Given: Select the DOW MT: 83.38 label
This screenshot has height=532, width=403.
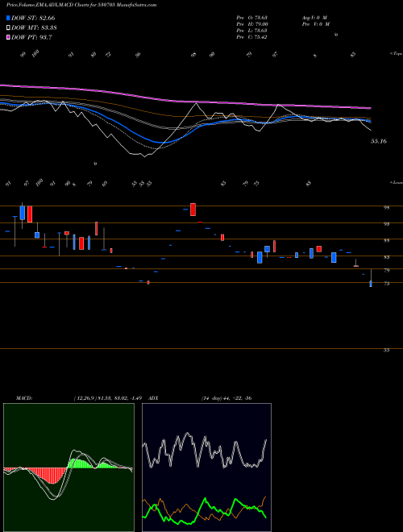Looking at the screenshot, I should tap(34, 27).
